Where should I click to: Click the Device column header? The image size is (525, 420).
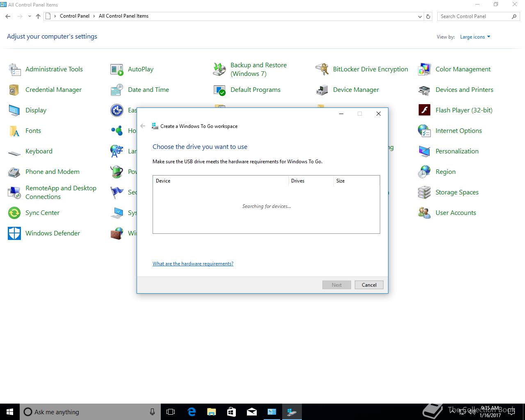[221, 181]
